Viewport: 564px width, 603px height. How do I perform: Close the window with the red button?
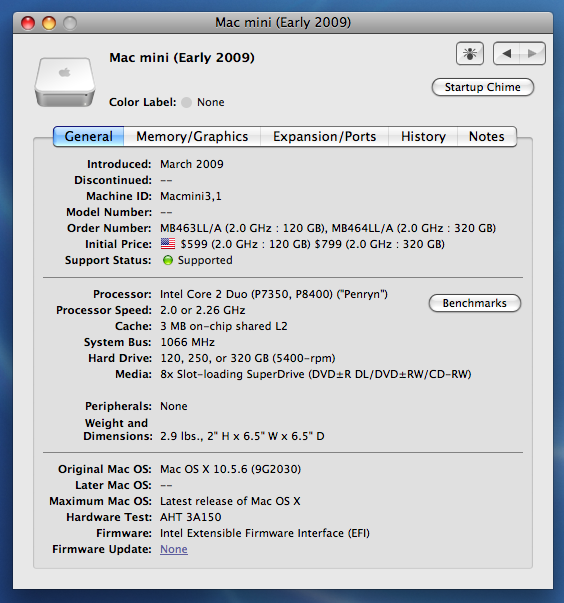pyautogui.click(x=28, y=23)
